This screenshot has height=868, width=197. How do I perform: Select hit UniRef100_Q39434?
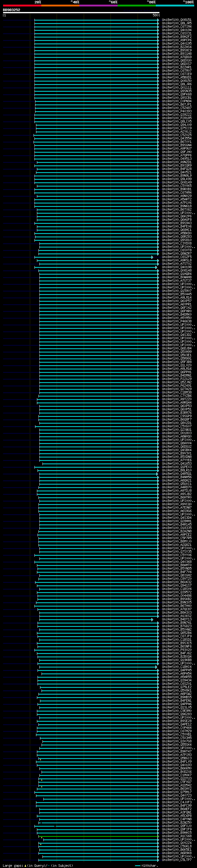(177, 680)
